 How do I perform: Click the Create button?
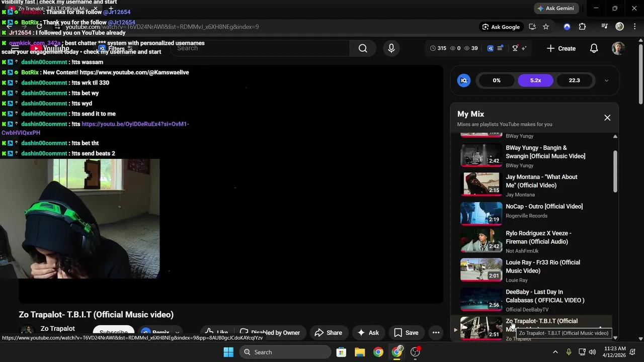pos(561,48)
